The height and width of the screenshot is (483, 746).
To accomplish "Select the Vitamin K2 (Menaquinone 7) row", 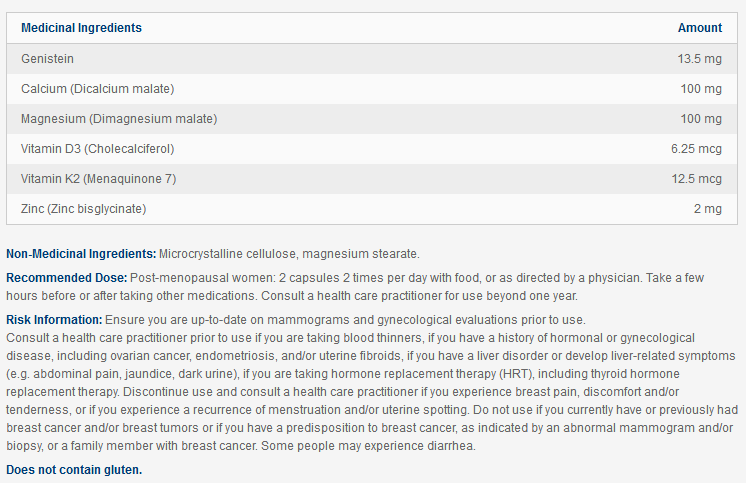I will pos(100,179).
